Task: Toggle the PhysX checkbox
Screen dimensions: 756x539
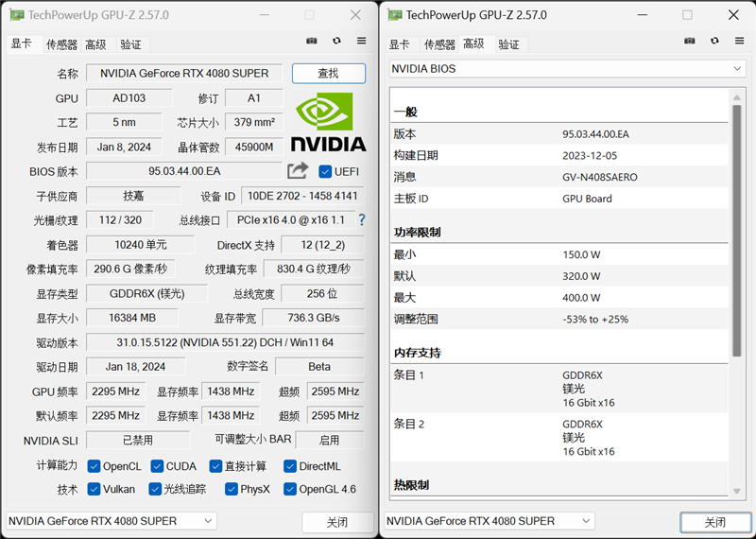Action: pyautogui.click(x=231, y=489)
